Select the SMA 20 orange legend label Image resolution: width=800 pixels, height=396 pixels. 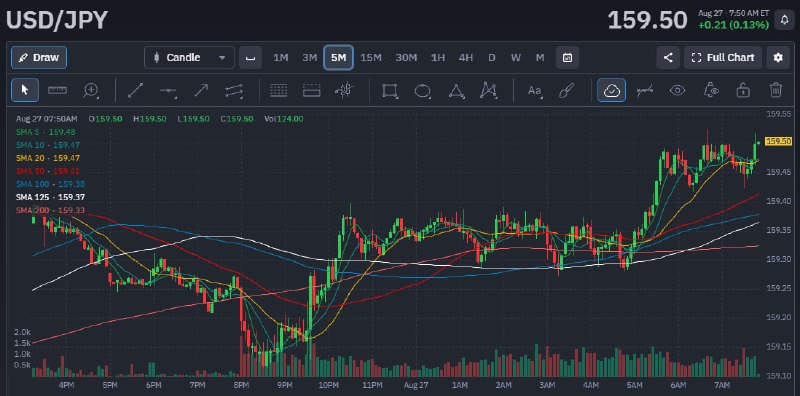coord(48,158)
